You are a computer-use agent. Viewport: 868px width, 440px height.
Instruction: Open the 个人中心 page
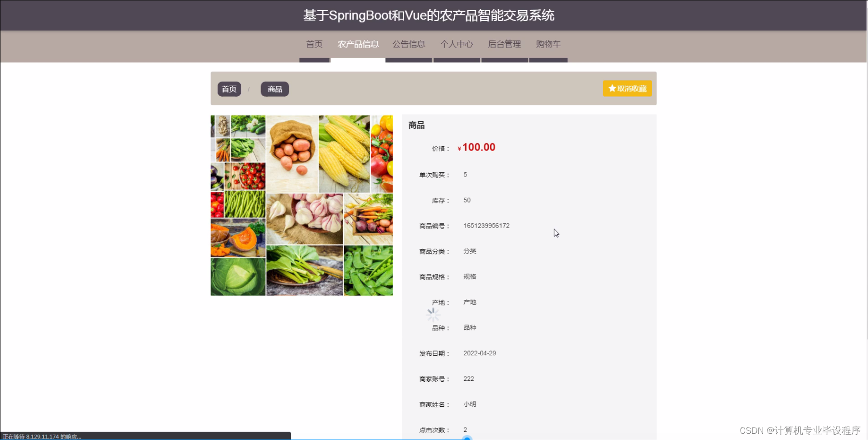(x=457, y=44)
